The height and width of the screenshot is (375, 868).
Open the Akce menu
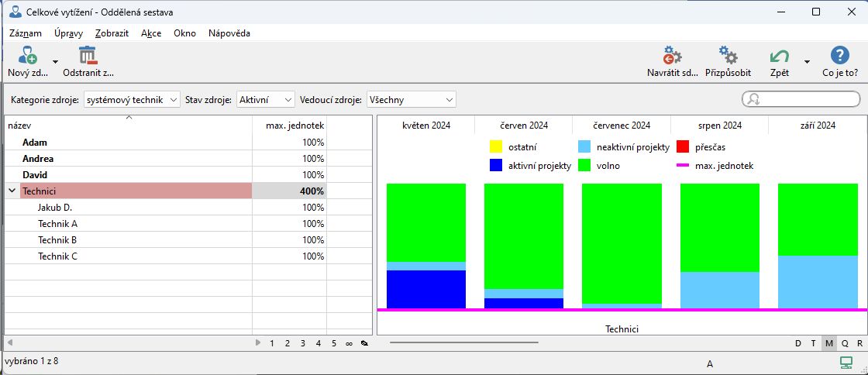(x=151, y=33)
